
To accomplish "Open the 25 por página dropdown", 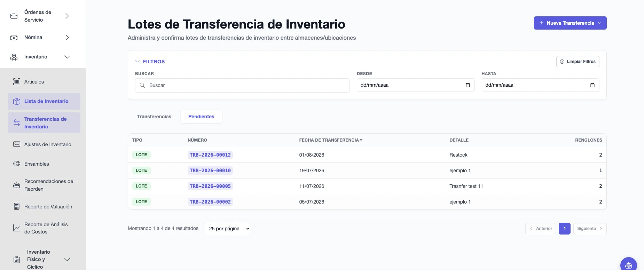I will point(227,229).
